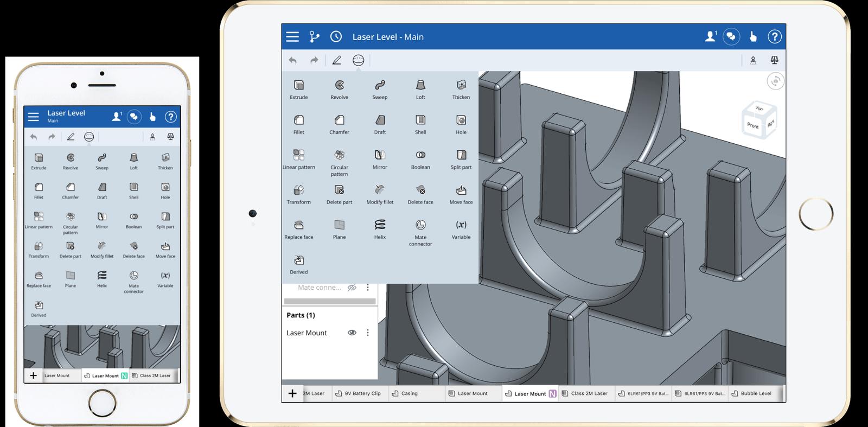Click the Variable tool on the tablet
This screenshot has height=427, width=868.
click(461, 228)
